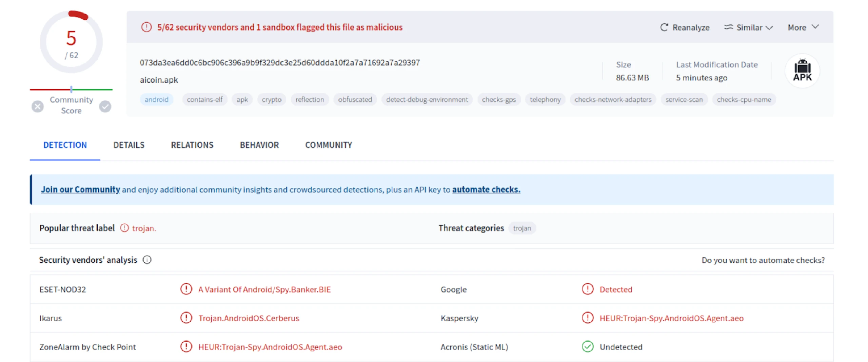
Task: Vote harmless with community check icon
Action: coord(105,106)
